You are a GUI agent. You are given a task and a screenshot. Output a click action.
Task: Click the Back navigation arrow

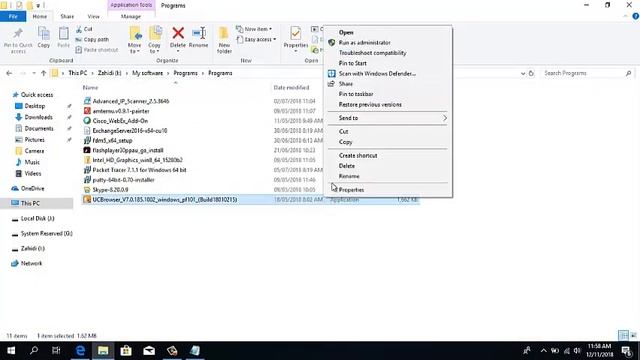(x=9, y=73)
